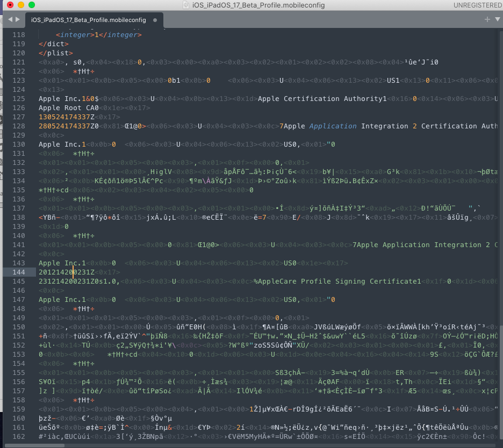Click the next tab arrow
503x448 pixels.
[18, 19]
